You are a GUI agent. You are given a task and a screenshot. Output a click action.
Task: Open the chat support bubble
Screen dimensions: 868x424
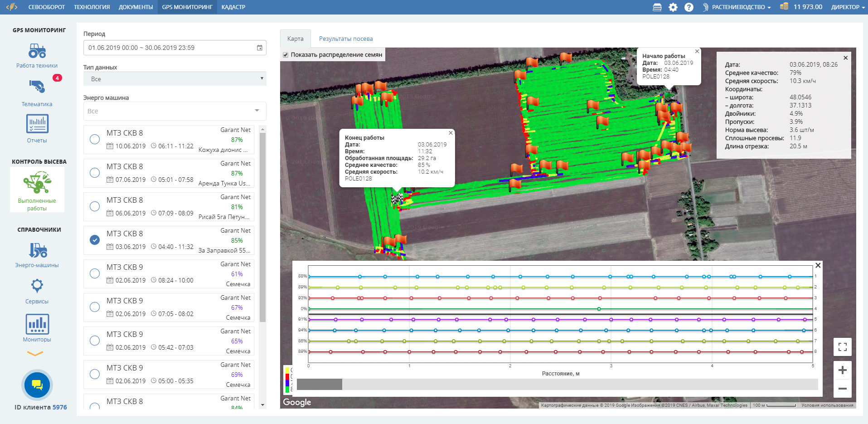(x=37, y=385)
